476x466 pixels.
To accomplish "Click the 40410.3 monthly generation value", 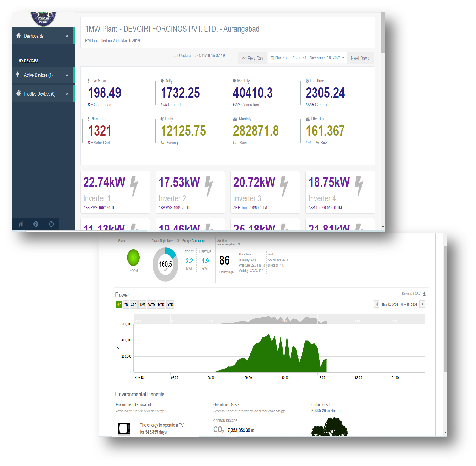I will point(253,93).
